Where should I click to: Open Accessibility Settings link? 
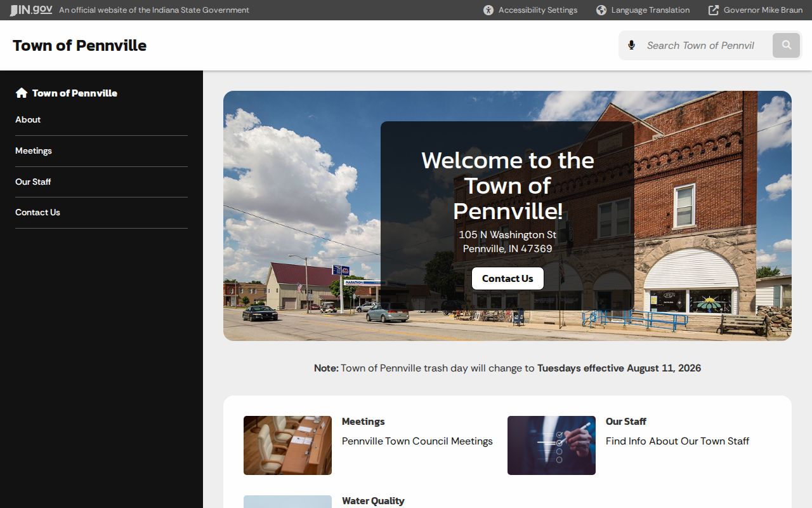(538, 10)
